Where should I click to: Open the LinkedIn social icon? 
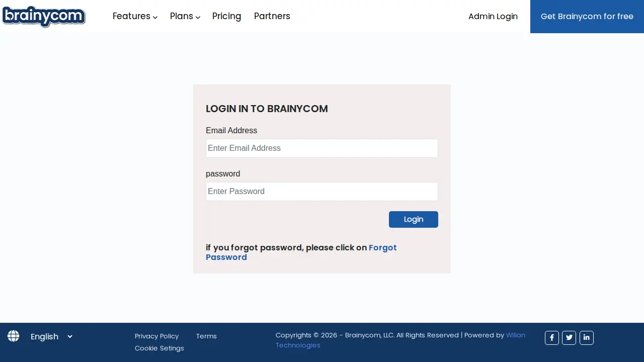587,338
